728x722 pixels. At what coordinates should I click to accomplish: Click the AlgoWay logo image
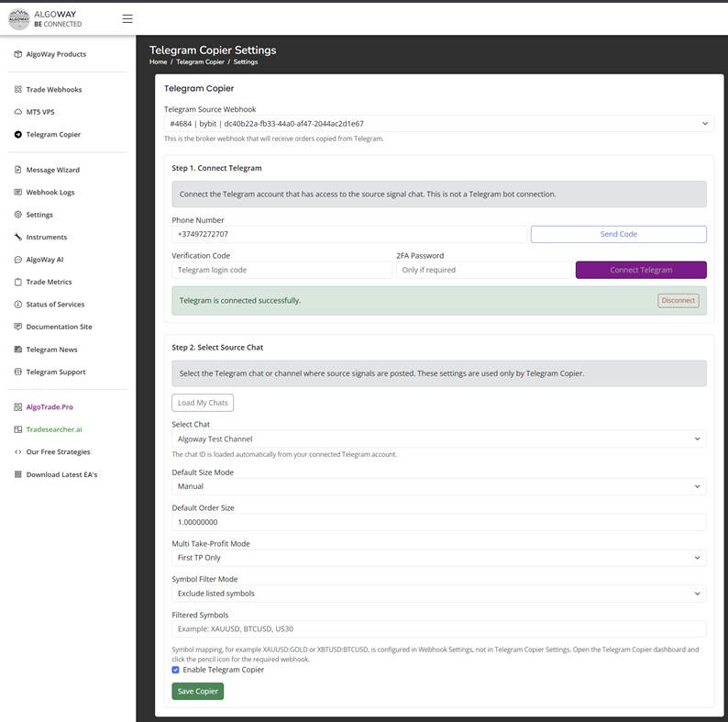pyautogui.click(x=19, y=19)
